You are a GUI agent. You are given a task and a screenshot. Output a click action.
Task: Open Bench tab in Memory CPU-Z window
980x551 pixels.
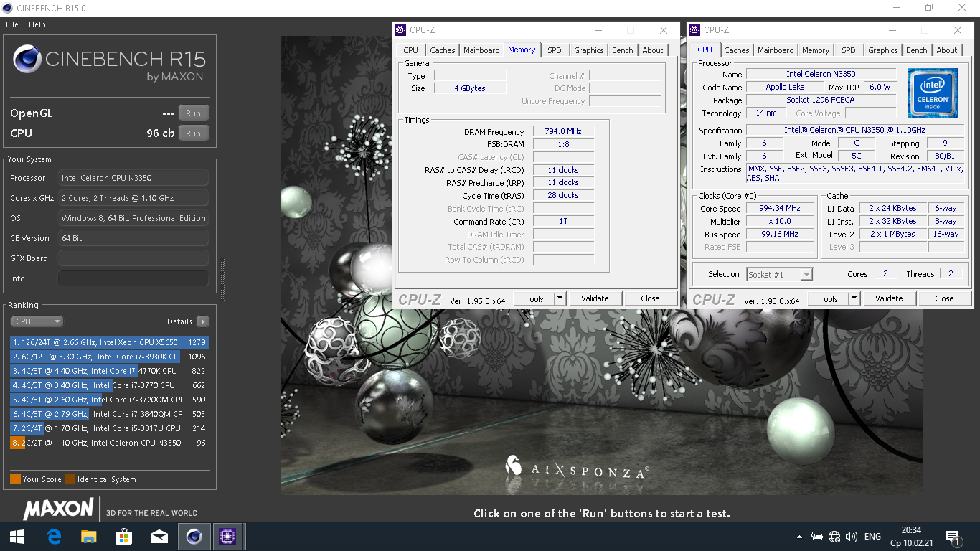(623, 50)
